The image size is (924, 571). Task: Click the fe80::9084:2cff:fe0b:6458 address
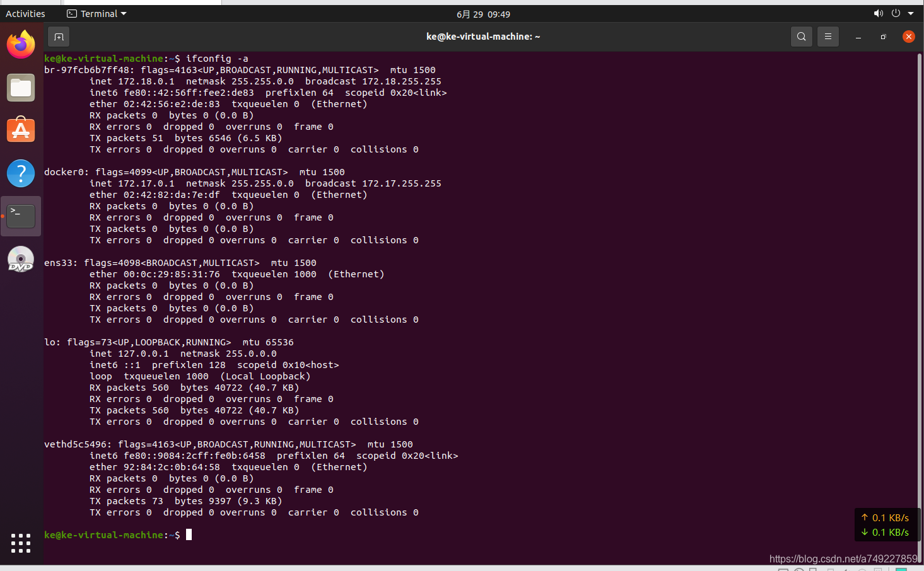point(194,456)
